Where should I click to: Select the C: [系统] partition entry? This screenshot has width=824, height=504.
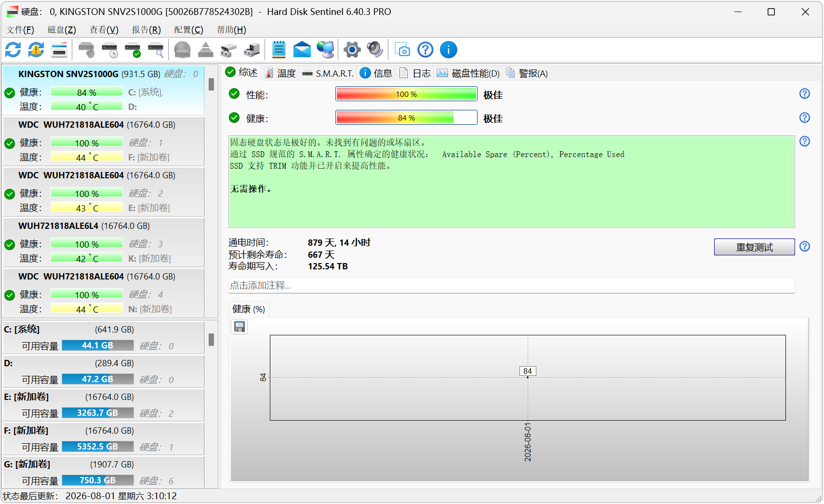[104, 338]
